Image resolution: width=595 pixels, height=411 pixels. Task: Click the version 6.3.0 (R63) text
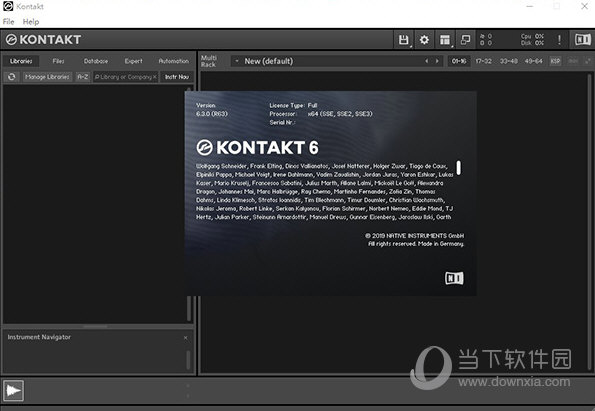pos(212,114)
